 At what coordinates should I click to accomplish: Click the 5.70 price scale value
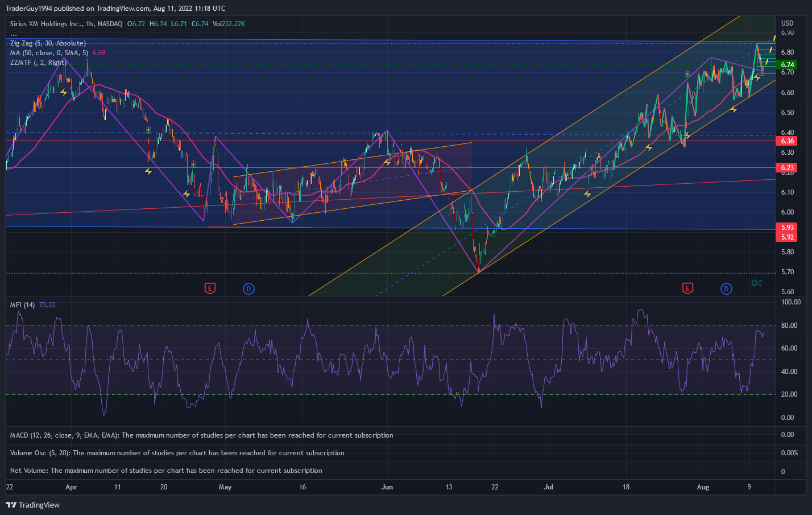pyautogui.click(x=788, y=272)
